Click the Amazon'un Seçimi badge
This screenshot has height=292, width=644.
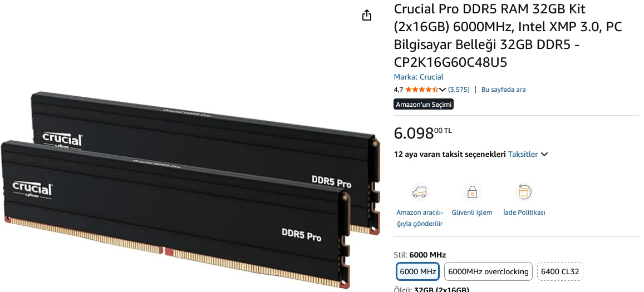pyautogui.click(x=424, y=105)
